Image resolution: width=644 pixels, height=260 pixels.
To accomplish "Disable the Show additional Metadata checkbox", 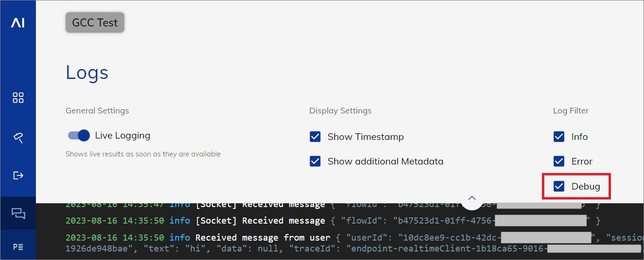I will (x=315, y=161).
